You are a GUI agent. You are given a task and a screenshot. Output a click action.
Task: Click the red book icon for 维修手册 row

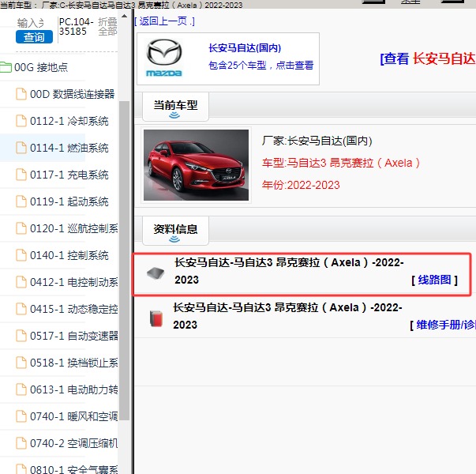pyautogui.click(x=156, y=318)
